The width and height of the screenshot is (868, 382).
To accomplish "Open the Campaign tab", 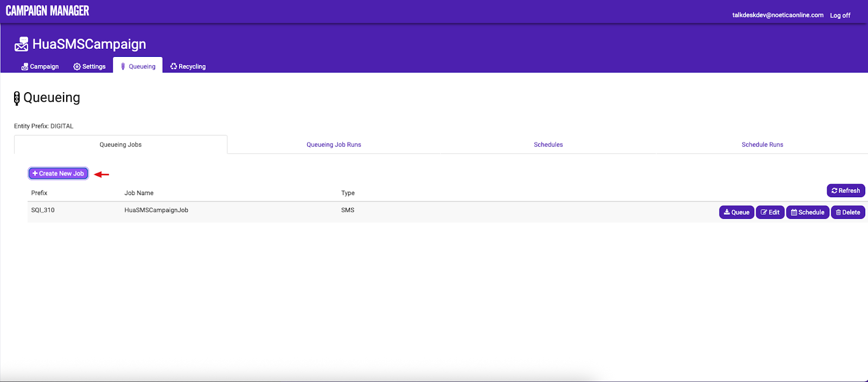I will 40,66.
